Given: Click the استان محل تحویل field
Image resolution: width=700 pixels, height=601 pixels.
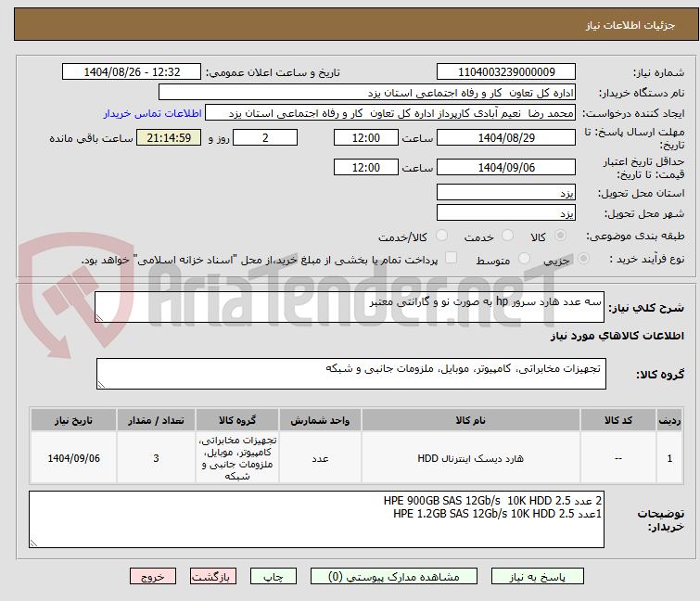Looking at the screenshot, I should [x=506, y=192].
